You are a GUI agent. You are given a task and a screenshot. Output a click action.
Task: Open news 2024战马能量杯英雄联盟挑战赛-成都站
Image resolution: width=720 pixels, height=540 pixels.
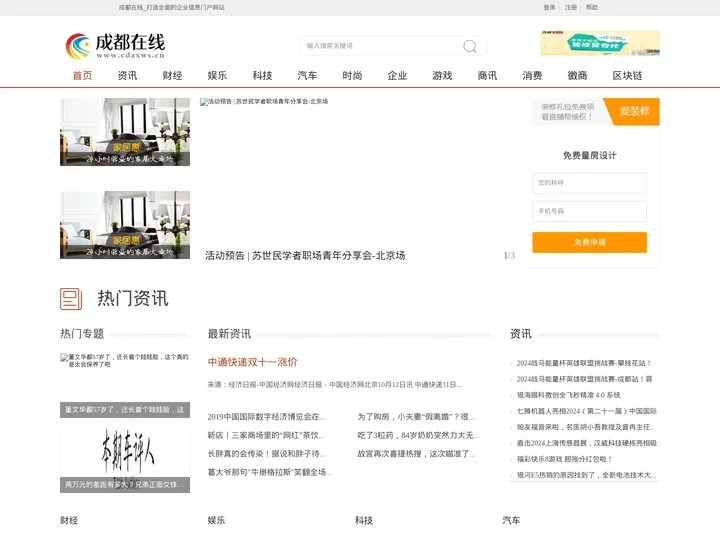click(585, 379)
